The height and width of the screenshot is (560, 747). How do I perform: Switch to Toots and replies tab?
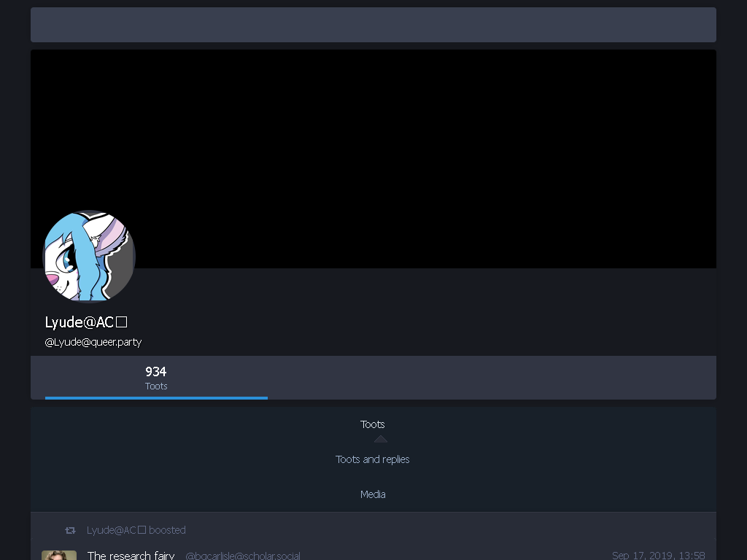pyautogui.click(x=373, y=459)
